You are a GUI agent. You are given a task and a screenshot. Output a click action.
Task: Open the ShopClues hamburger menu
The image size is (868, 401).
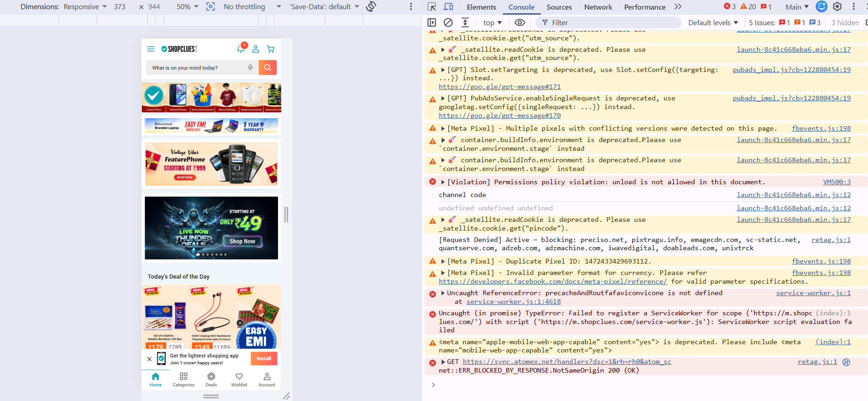[x=150, y=49]
